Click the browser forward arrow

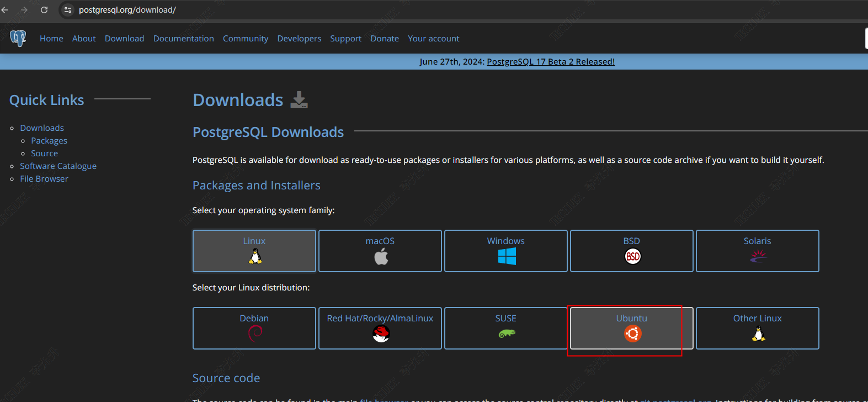(x=24, y=10)
